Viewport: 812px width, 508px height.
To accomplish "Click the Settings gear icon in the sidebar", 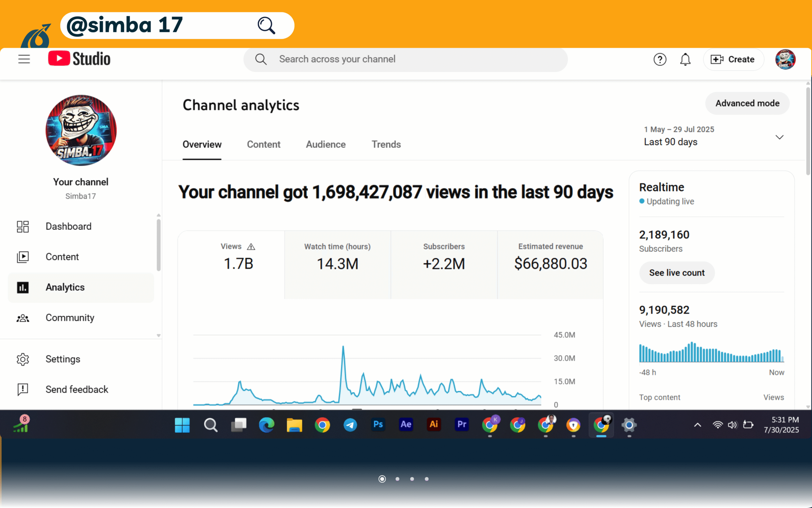I will coord(23,359).
